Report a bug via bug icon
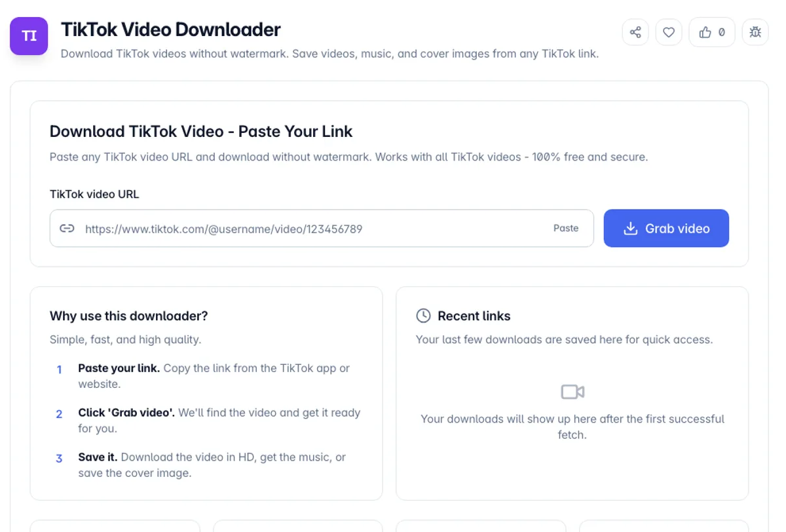The height and width of the screenshot is (532, 786). (x=755, y=32)
